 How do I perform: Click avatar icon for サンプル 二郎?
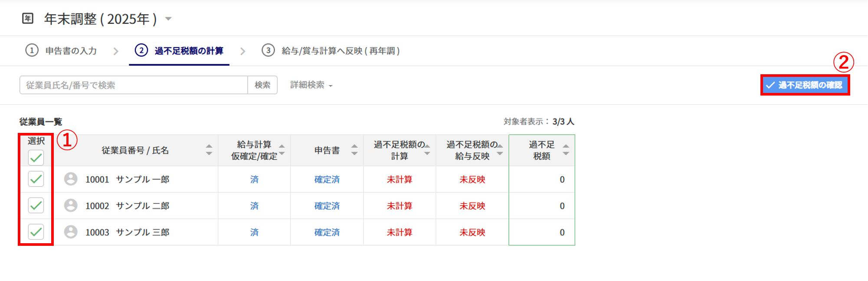tap(71, 205)
